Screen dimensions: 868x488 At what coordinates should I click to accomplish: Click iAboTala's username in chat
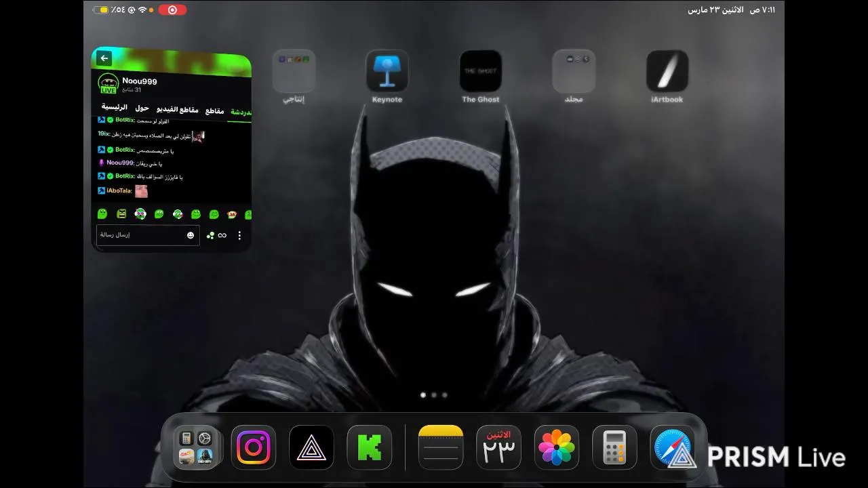[119, 191]
